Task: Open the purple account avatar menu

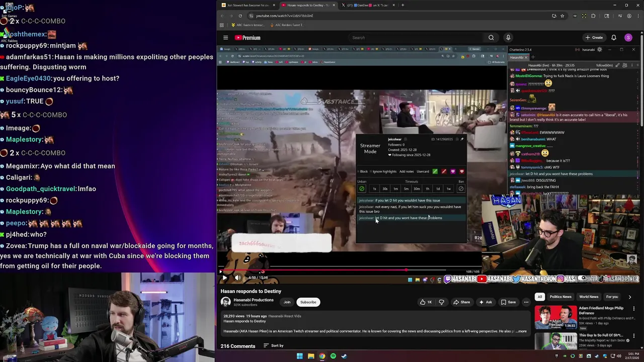Action: click(628, 38)
